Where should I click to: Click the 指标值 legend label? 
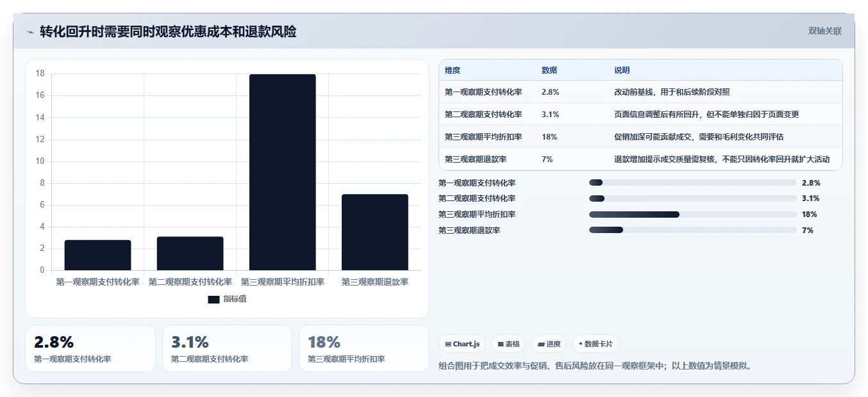pos(235,299)
